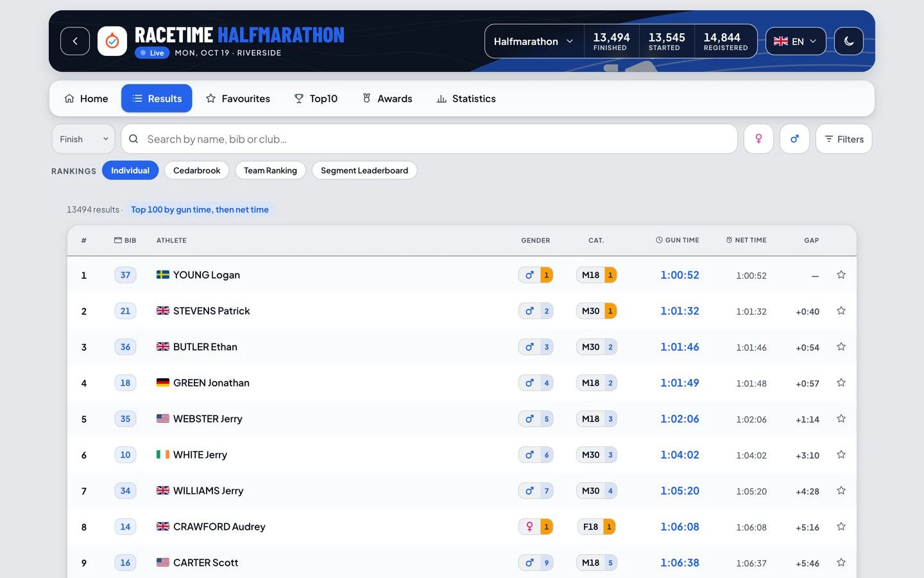Click the Gun Time column header
The height and width of the screenshot is (578, 924).
pos(678,240)
